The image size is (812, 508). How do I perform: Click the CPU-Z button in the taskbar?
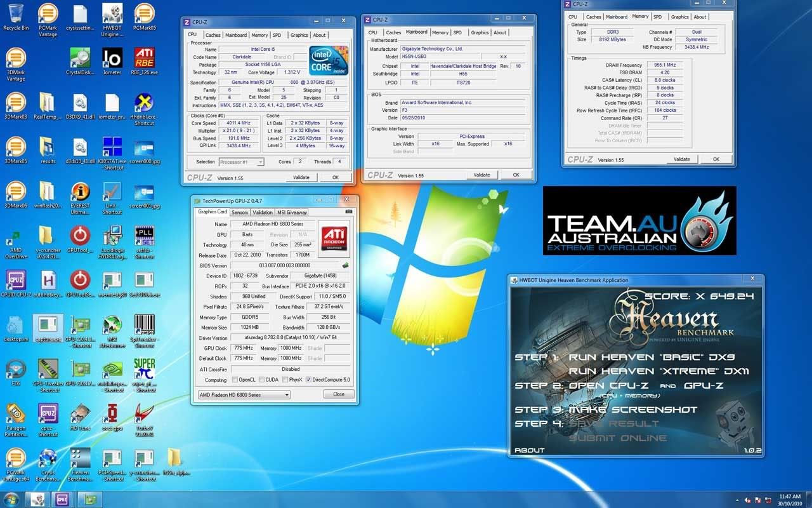pyautogui.click(x=62, y=499)
